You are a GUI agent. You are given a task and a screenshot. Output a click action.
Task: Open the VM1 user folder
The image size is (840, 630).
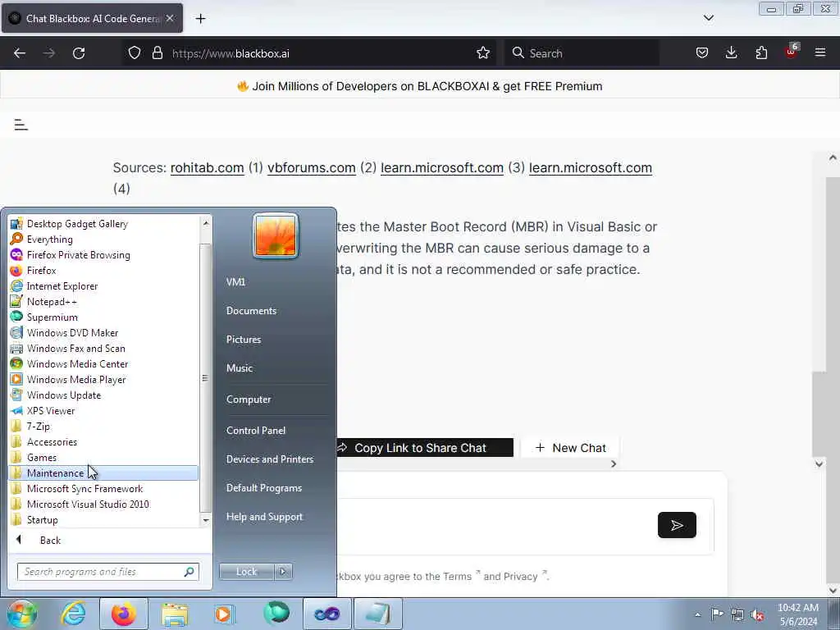coord(235,282)
